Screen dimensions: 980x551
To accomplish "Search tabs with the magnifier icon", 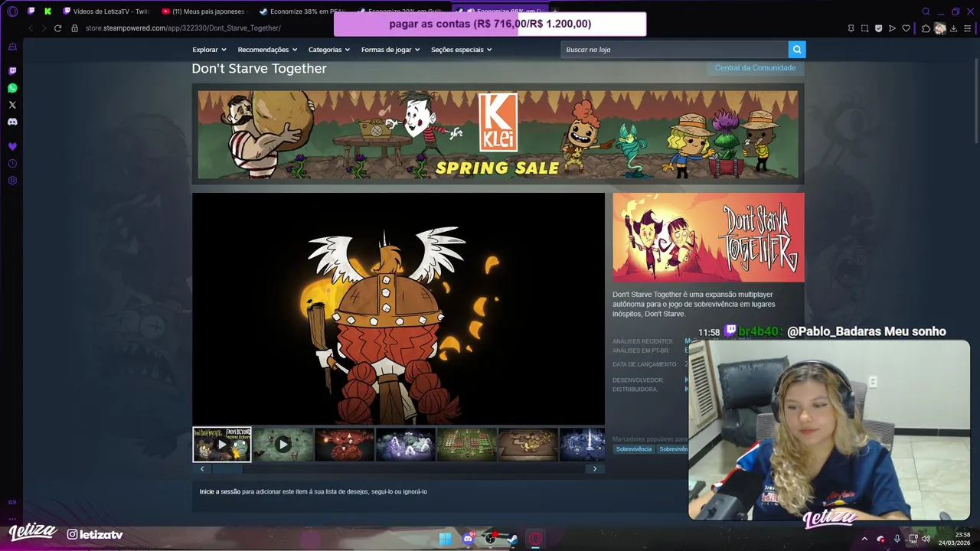I will click(926, 11).
